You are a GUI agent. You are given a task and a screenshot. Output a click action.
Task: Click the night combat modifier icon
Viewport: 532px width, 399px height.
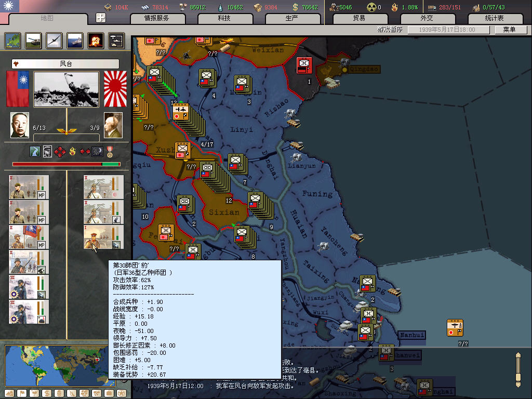[97, 152]
